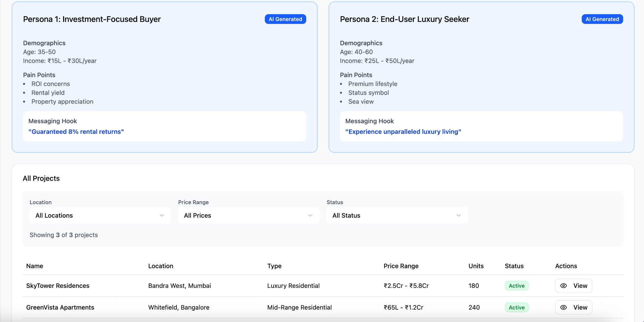Click the Price Range column header
This screenshot has height=322, width=644.
(401, 266)
